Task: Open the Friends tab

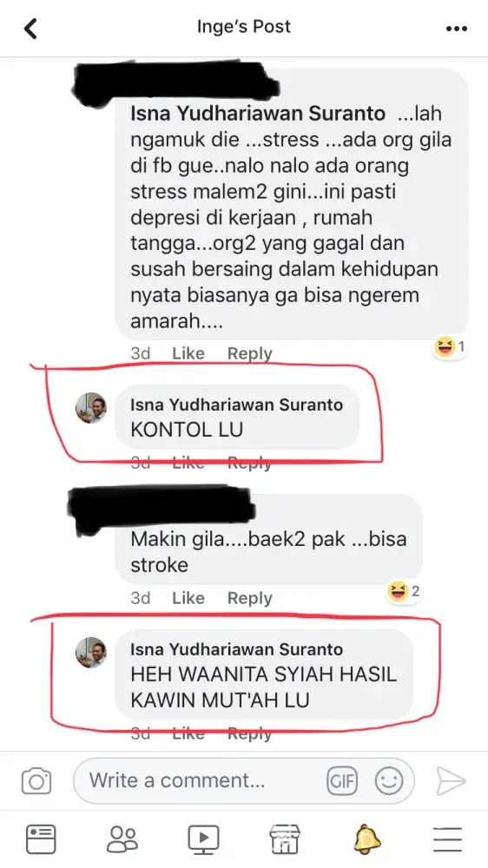Action: pos(122,839)
